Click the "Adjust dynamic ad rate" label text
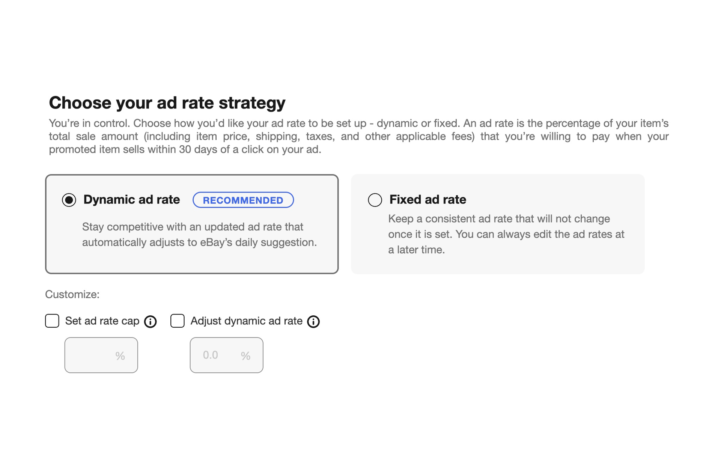This screenshot has height=470, width=715. (x=246, y=321)
